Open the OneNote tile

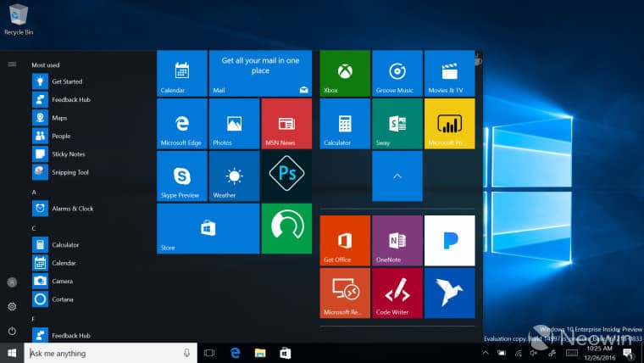tap(397, 241)
